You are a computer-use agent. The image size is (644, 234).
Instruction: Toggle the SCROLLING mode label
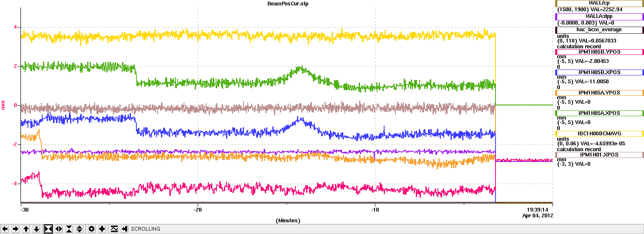[x=146, y=229]
